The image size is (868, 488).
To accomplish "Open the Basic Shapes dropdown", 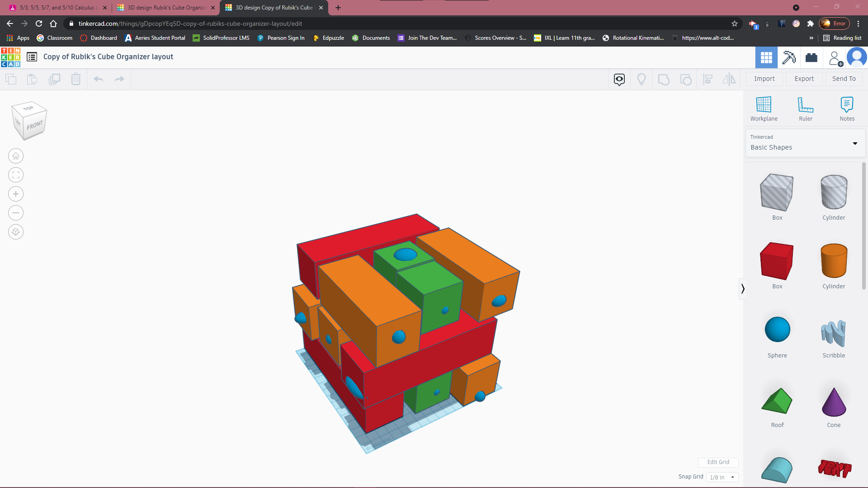I will point(805,143).
